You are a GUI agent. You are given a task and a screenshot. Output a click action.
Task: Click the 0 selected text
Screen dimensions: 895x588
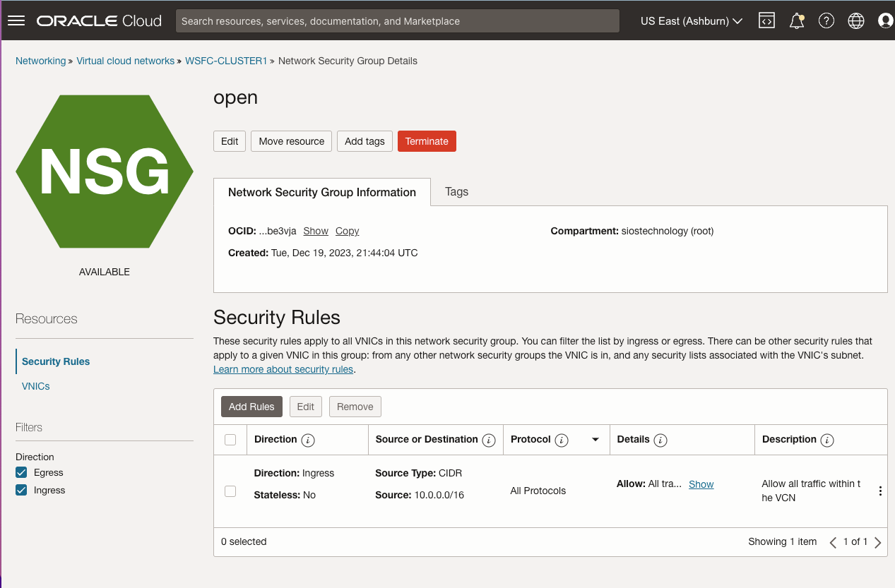tap(244, 541)
